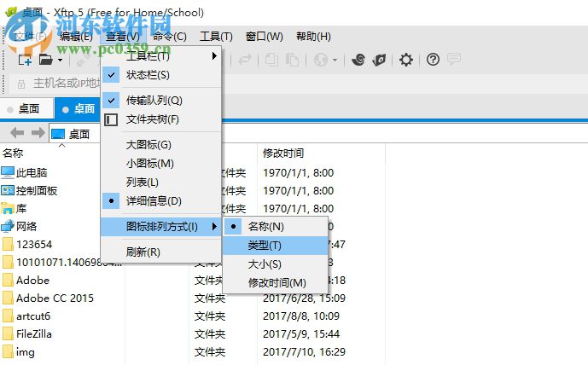Sort icons by 类型(T)
The image size is (588, 365).
276,246
